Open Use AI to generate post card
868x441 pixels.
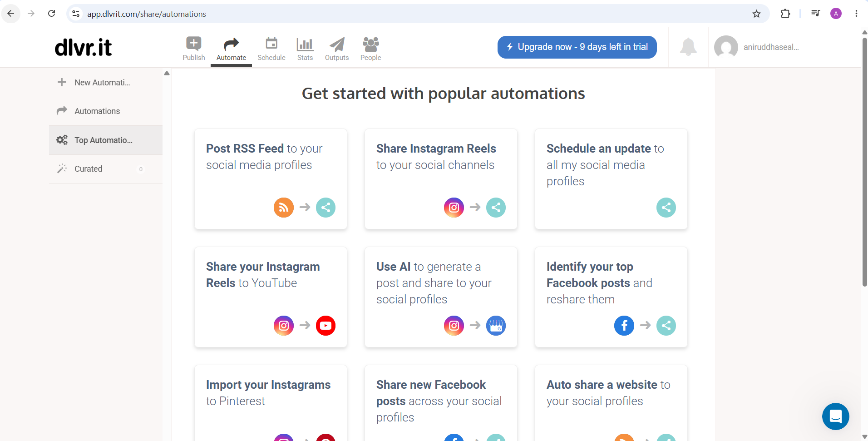(x=441, y=297)
